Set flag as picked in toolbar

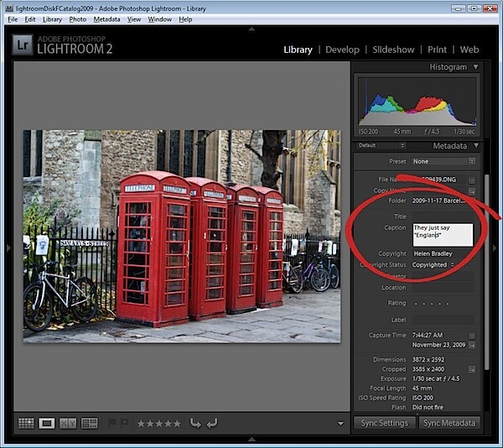(112, 424)
